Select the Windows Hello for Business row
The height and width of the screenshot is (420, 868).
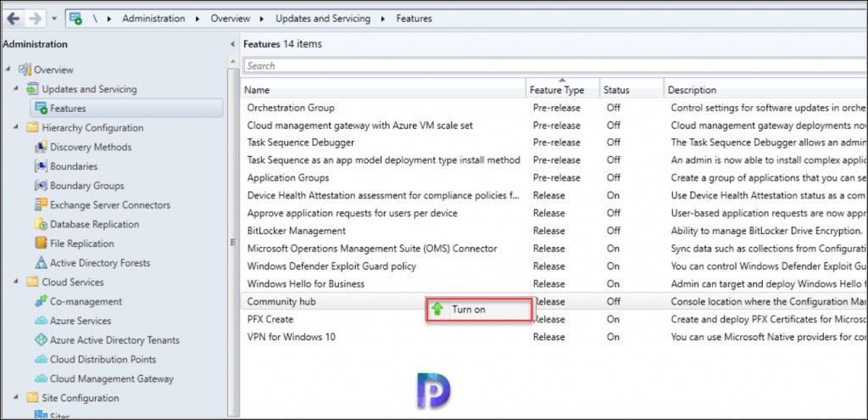(x=554, y=283)
